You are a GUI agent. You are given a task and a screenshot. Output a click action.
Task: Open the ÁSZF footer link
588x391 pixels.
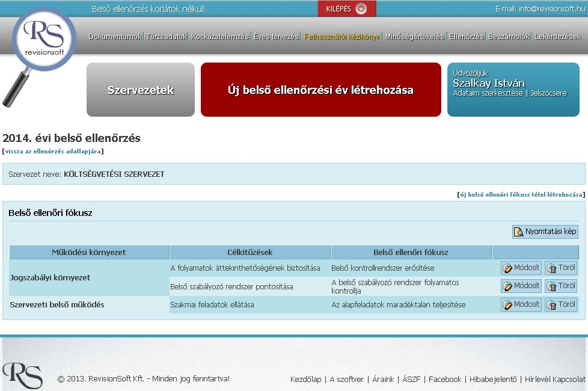click(x=411, y=380)
